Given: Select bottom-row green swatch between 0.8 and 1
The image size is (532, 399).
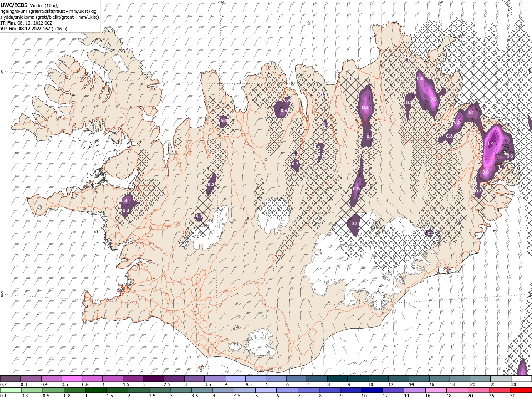Looking at the screenshot, I should tap(75, 391).
